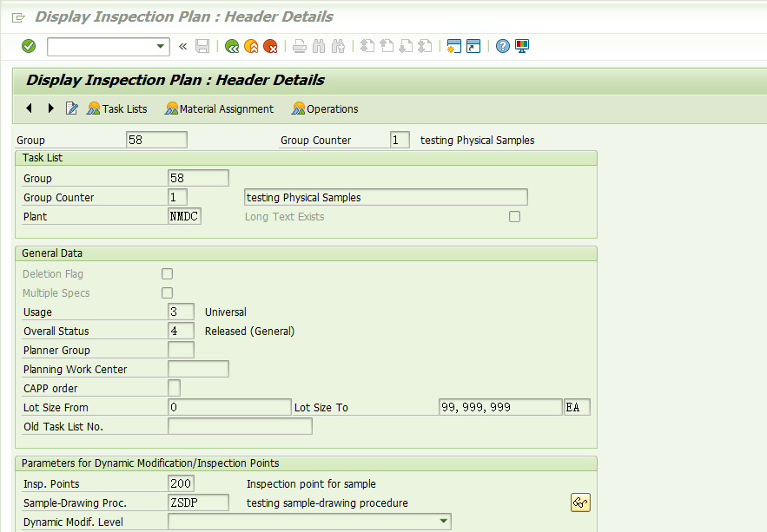767x532 pixels.
Task: Click 'Inspection point for sample' text
Action: click(x=311, y=484)
